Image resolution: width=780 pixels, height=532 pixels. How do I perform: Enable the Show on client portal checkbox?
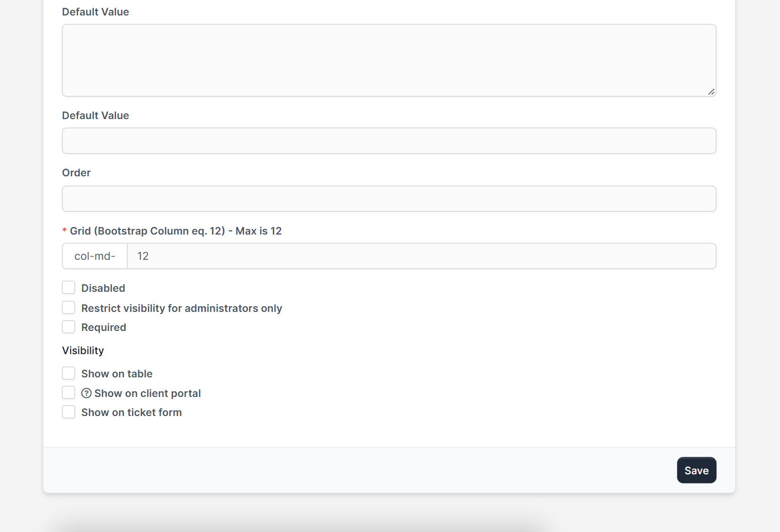[69, 392]
